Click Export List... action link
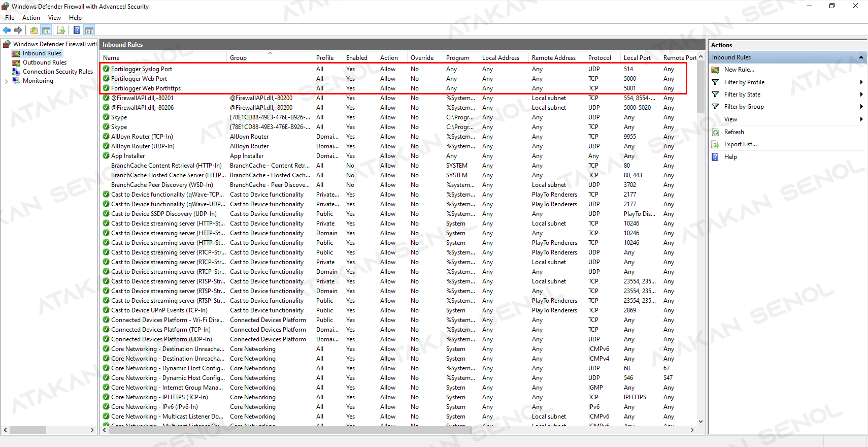The width and height of the screenshot is (868, 447). pos(740,144)
